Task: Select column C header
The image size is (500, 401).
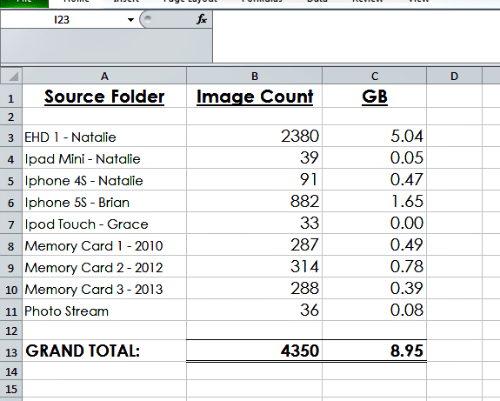Action: click(375, 76)
